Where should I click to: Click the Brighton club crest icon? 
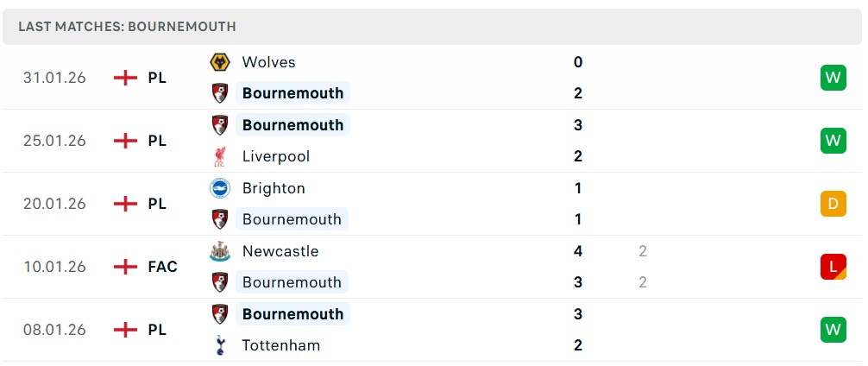220,188
